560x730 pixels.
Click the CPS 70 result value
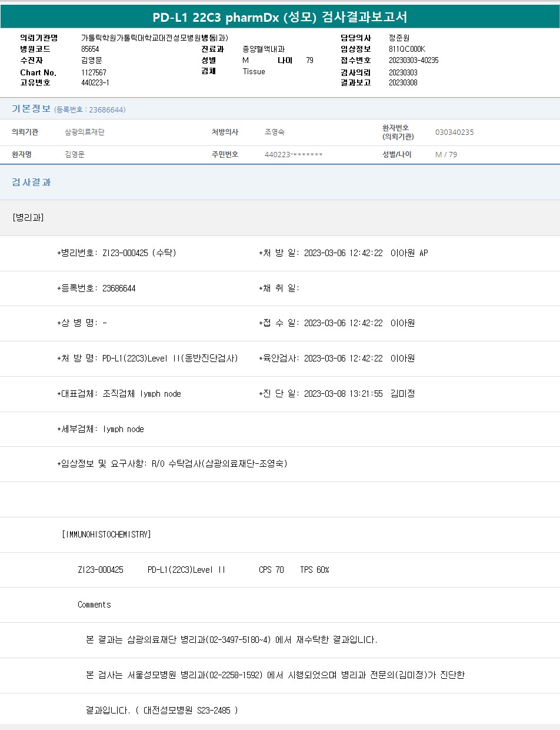pos(271,570)
